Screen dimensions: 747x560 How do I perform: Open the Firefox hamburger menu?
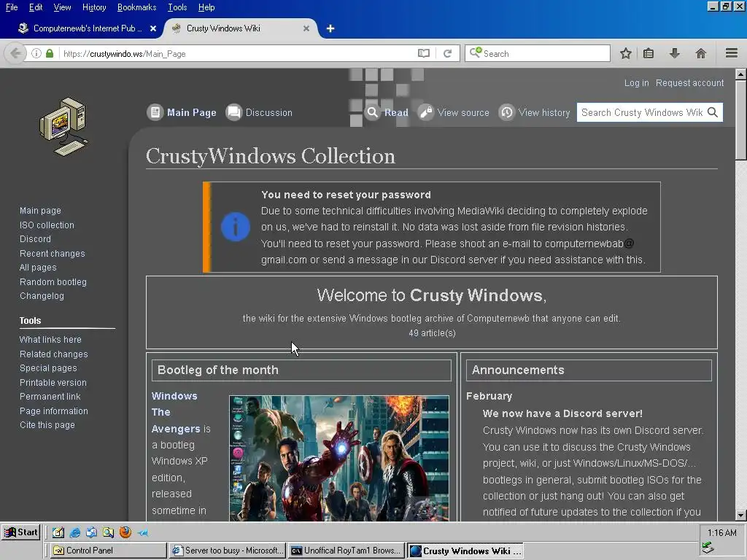coord(732,52)
